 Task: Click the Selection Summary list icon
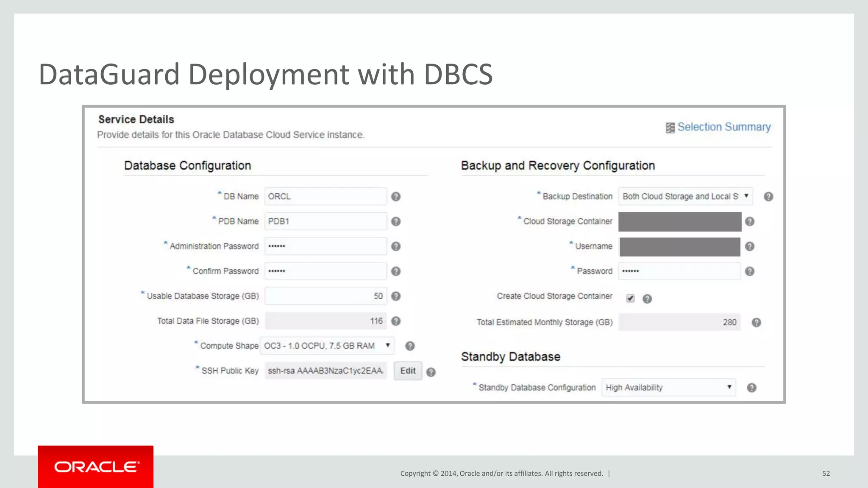pyautogui.click(x=670, y=128)
